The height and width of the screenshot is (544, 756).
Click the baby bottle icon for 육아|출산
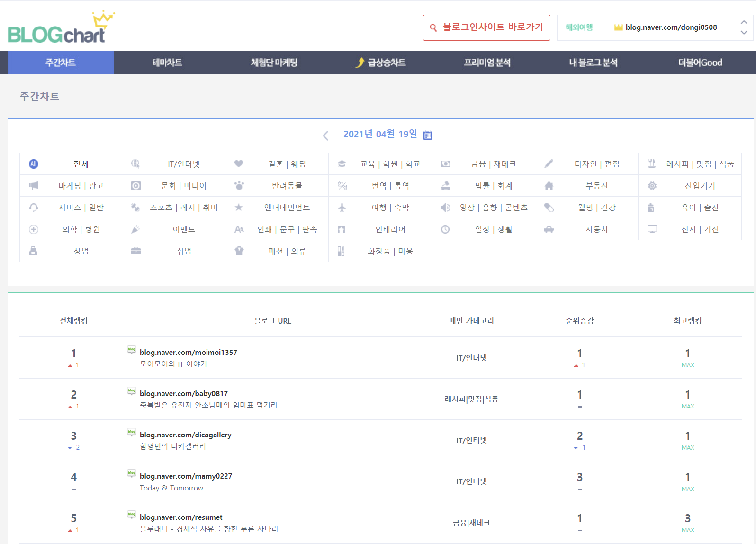pyautogui.click(x=651, y=208)
